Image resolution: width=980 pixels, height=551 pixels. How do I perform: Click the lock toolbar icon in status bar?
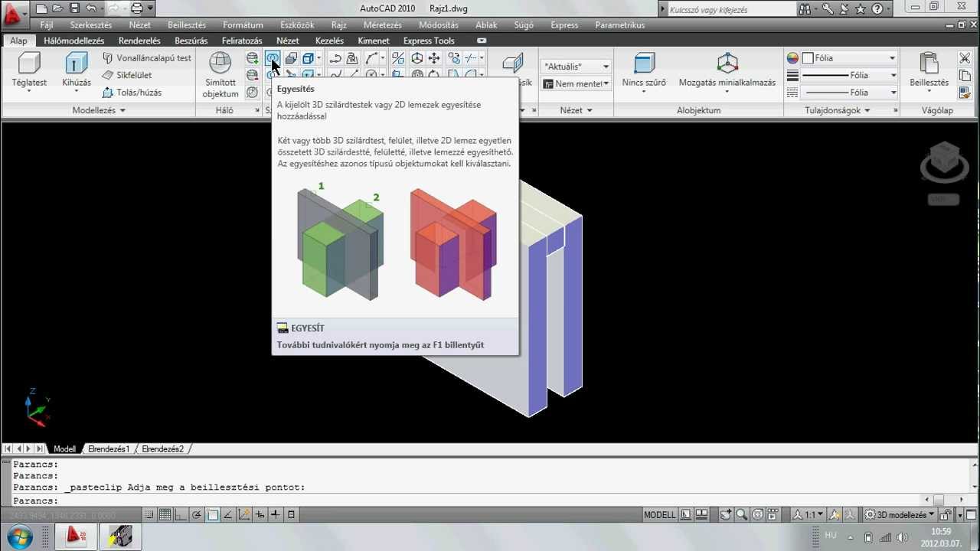click(946, 515)
